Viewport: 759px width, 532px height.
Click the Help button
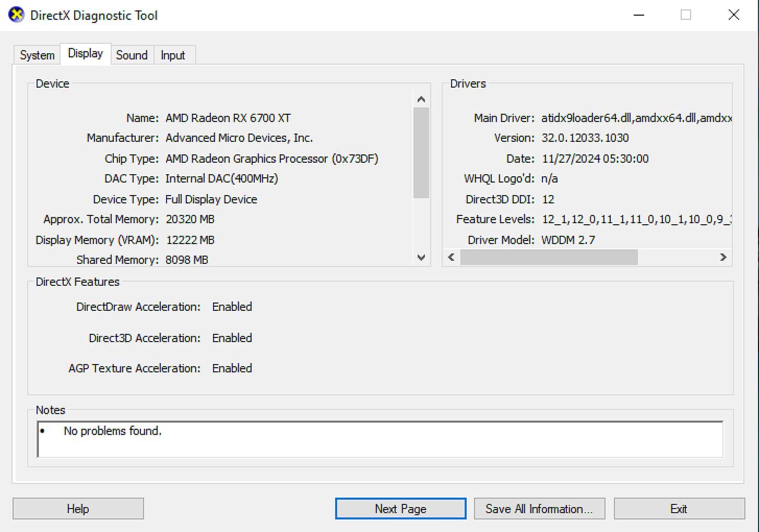coord(78,509)
